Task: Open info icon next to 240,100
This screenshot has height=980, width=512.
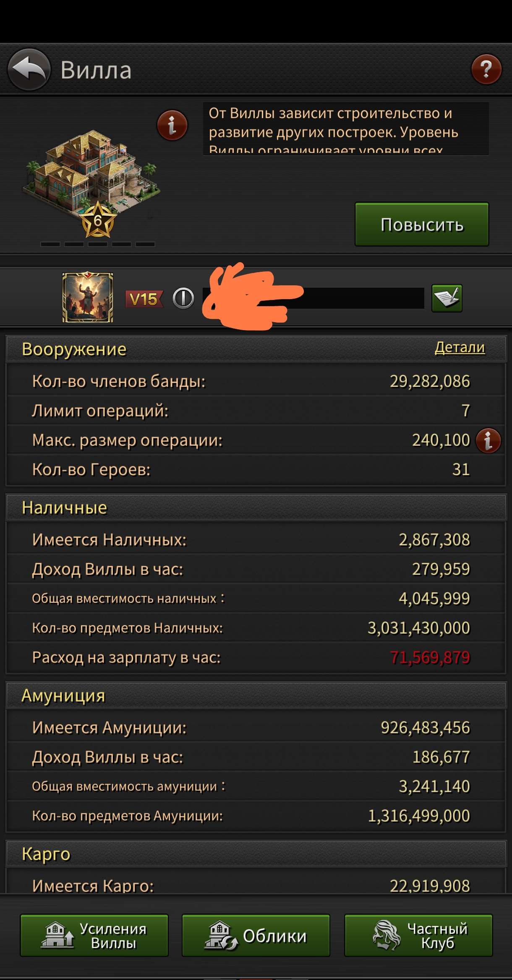Action: (488, 441)
